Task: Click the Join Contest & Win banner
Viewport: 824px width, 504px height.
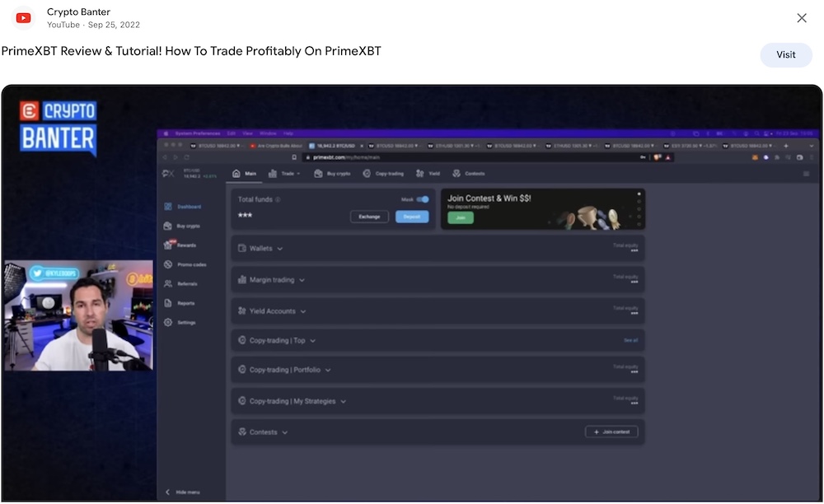Action: tap(543, 209)
